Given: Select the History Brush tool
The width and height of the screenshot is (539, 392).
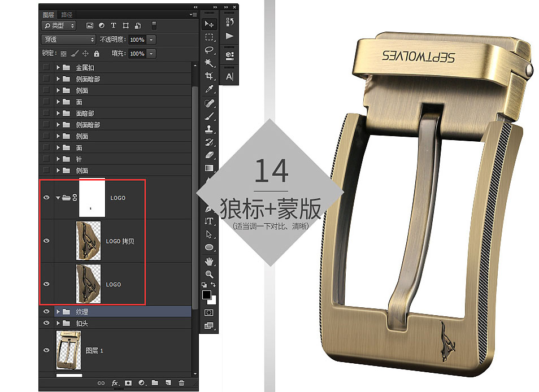Looking at the screenshot, I should tap(209, 142).
